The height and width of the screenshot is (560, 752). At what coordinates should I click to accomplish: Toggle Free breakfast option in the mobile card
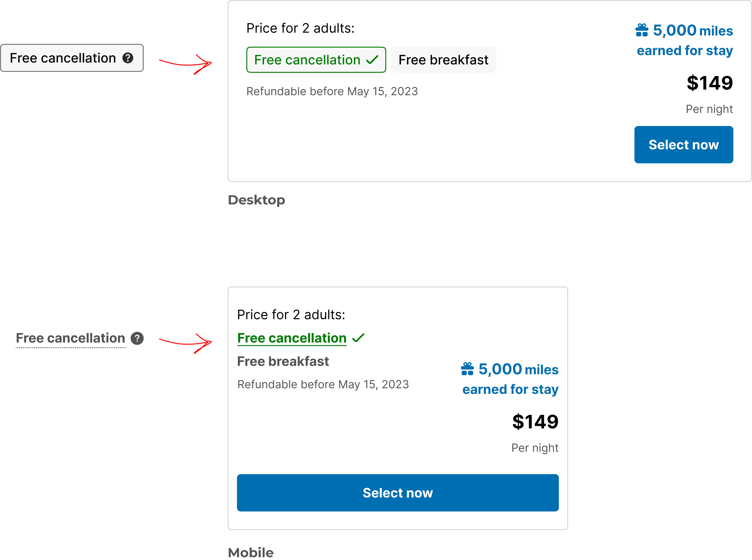coord(283,361)
